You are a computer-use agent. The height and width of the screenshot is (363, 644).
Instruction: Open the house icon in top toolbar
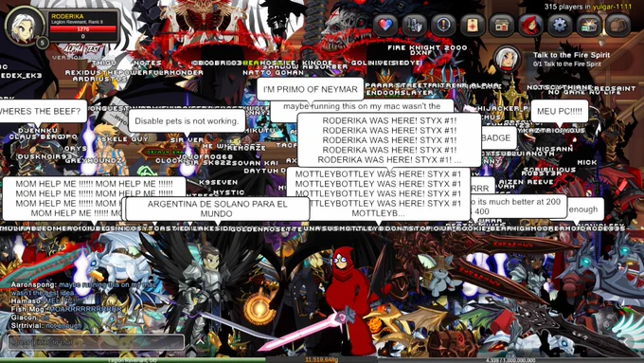pyautogui.click(x=502, y=25)
